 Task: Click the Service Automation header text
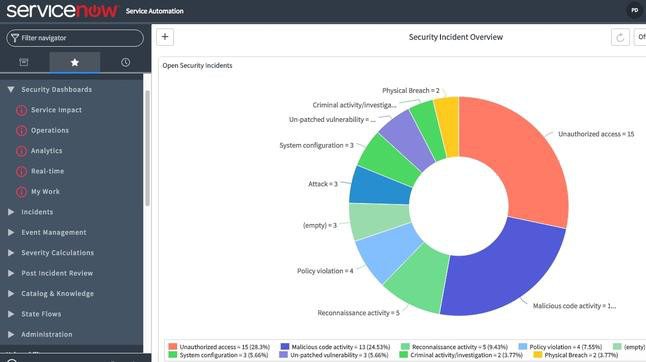[154, 11]
